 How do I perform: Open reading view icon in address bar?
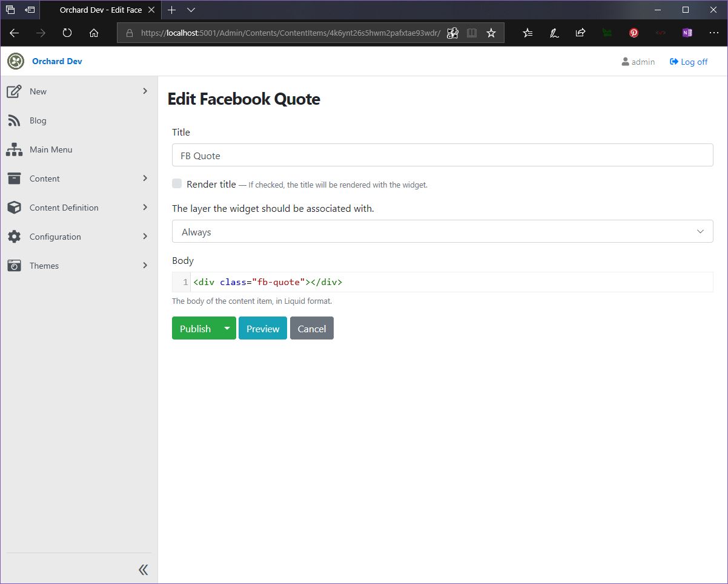click(472, 33)
